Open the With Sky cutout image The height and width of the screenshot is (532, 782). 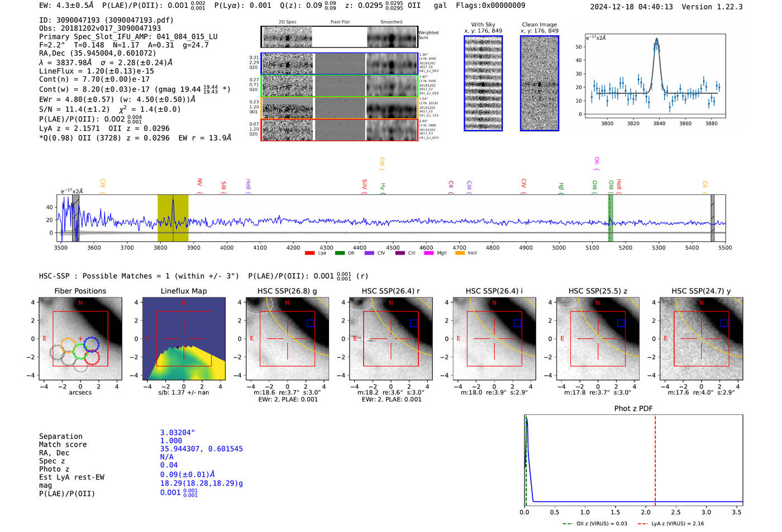click(x=483, y=83)
